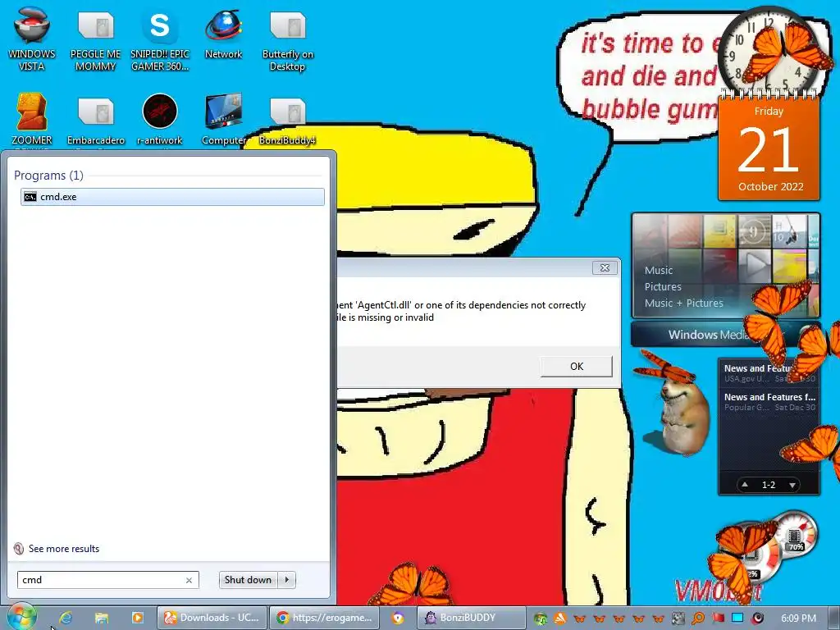Select Pictures in the Media Center gadget
Viewport: 840px width, 630px height.
[x=663, y=286]
